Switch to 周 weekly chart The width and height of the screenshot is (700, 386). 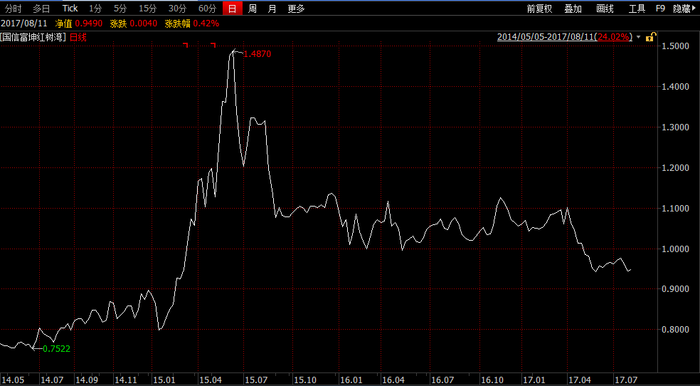pyautogui.click(x=252, y=8)
